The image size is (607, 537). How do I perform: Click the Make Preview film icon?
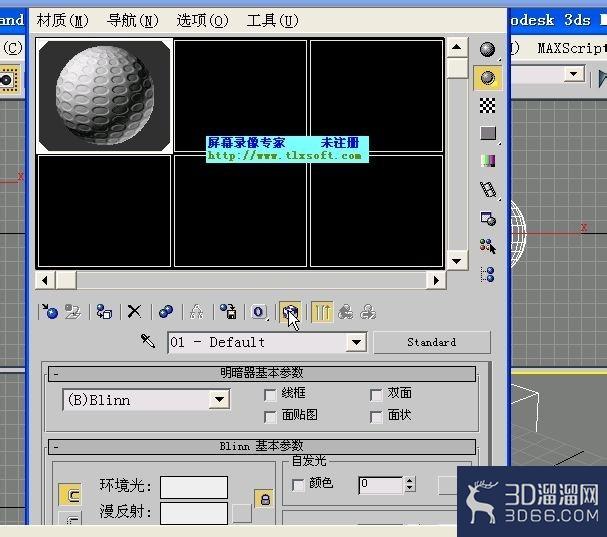click(488, 190)
